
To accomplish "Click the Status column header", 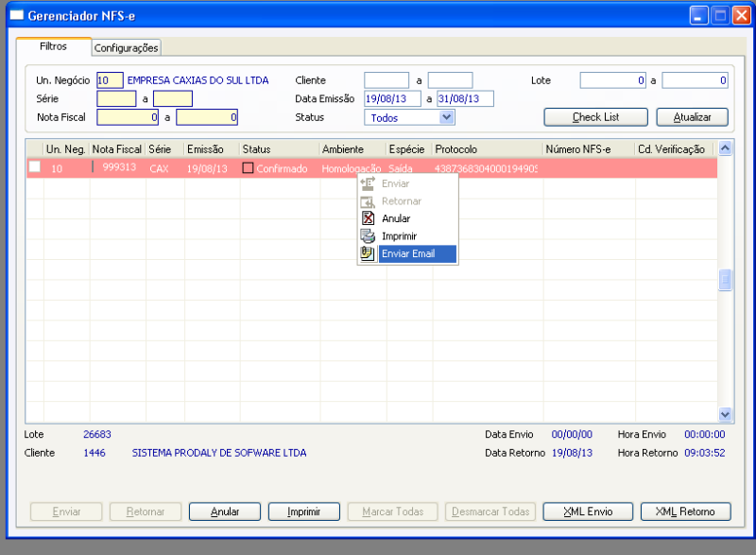I will pos(280,149).
